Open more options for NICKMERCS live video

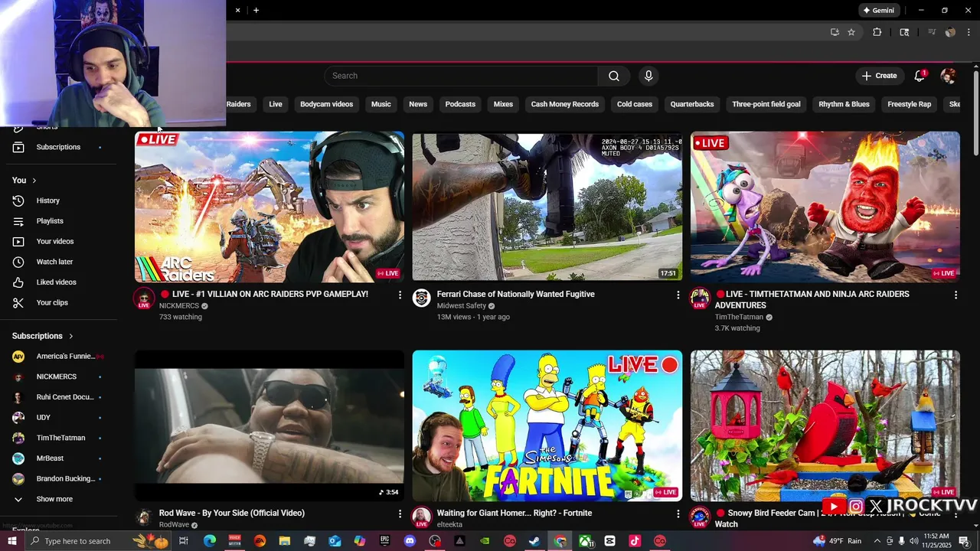[400, 295]
